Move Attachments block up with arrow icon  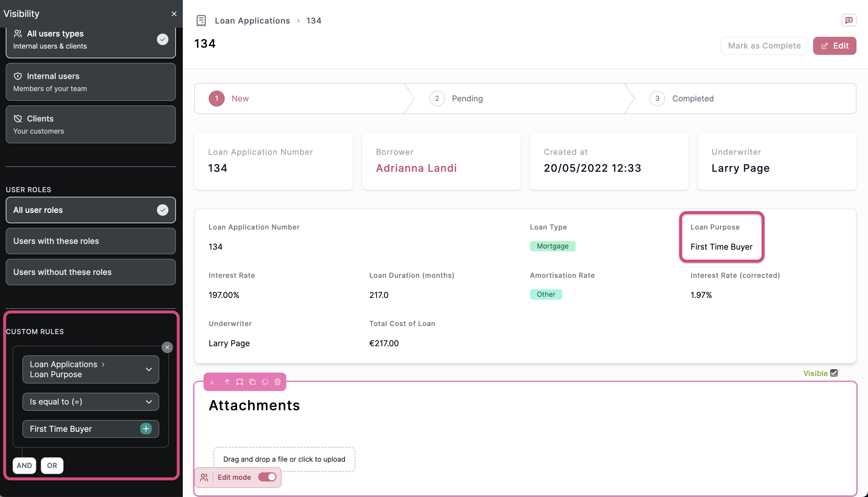point(227,382)
